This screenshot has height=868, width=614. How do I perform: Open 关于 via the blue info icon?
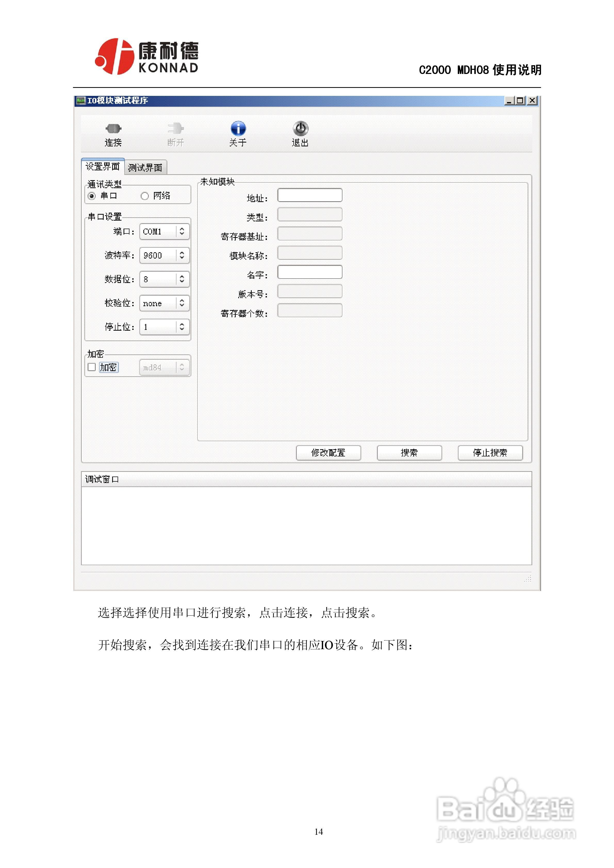coord(238,129)
